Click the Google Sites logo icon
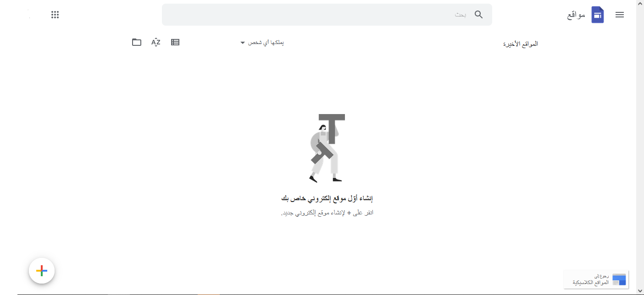The height and width of the screenshot is (295, 644). pyautogui.click(x=597, y=15)
